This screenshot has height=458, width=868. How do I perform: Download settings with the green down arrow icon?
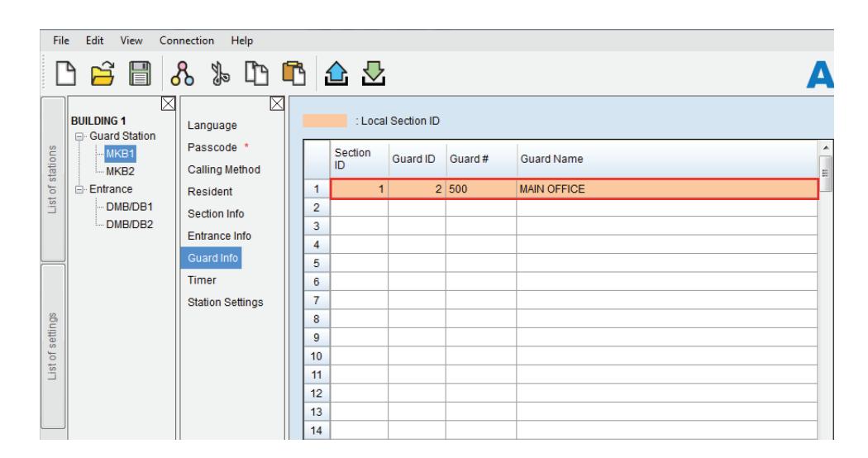[x=374, y=73]
